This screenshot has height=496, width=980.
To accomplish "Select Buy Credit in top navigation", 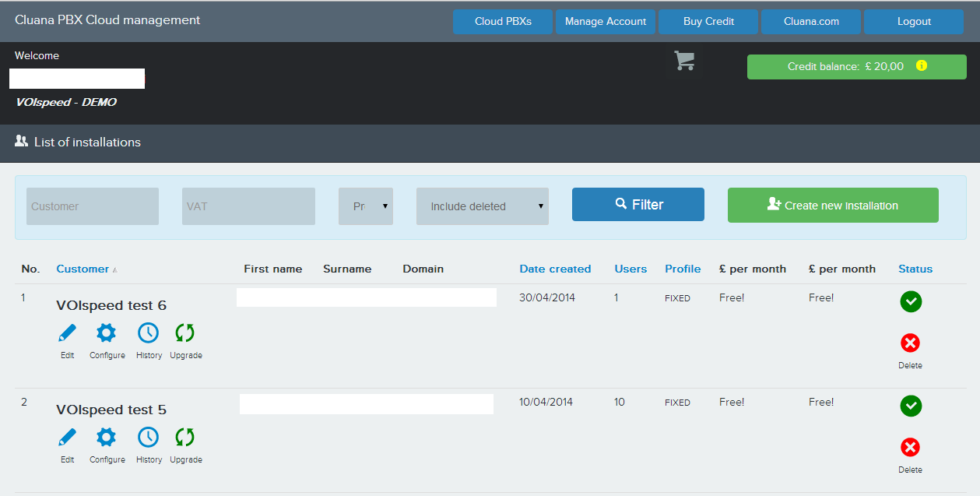I will (708, 22).
